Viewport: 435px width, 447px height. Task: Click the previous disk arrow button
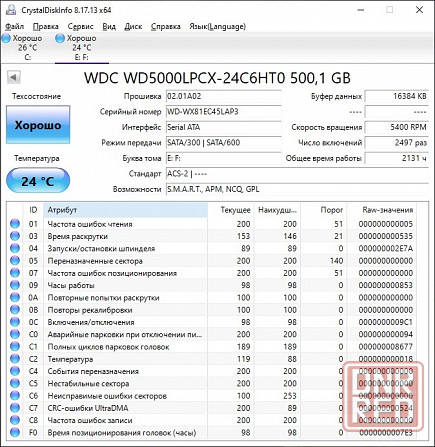pos(14,78)
